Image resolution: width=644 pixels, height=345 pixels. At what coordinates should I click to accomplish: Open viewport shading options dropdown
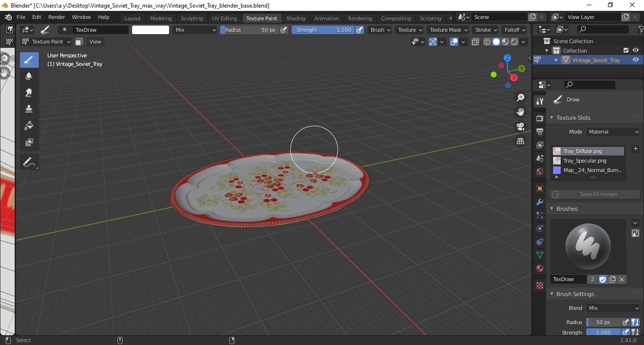coord(523,42)
